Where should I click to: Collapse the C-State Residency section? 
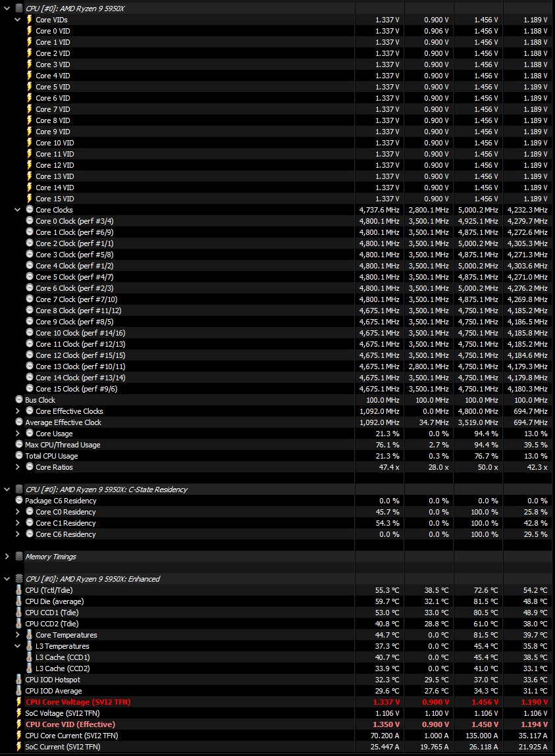tap(7, 490)
